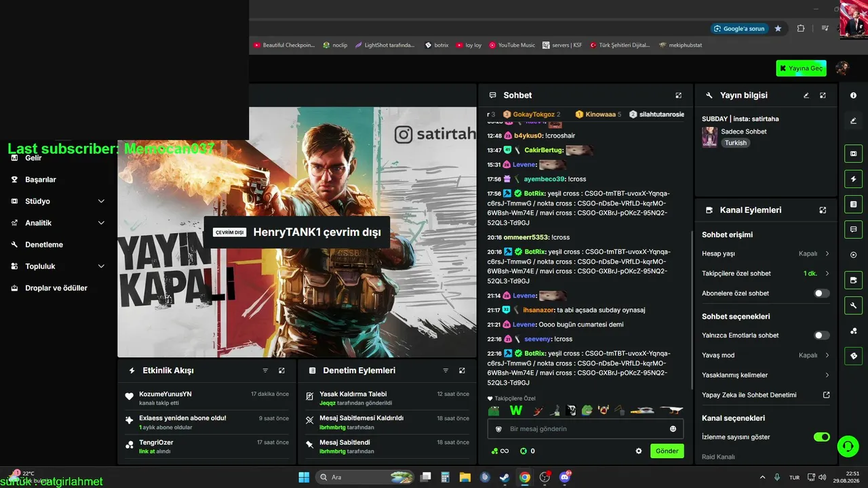Open Takipçilere özel sohbet duration chevron
This screenshot has width=868, height=488.
(827, 273)
